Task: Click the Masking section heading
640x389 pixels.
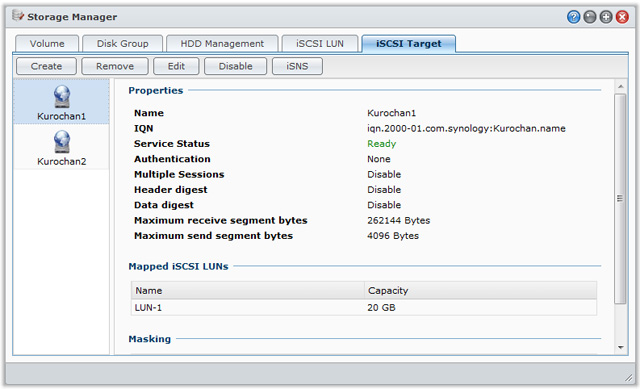Action: coord(149,339)
